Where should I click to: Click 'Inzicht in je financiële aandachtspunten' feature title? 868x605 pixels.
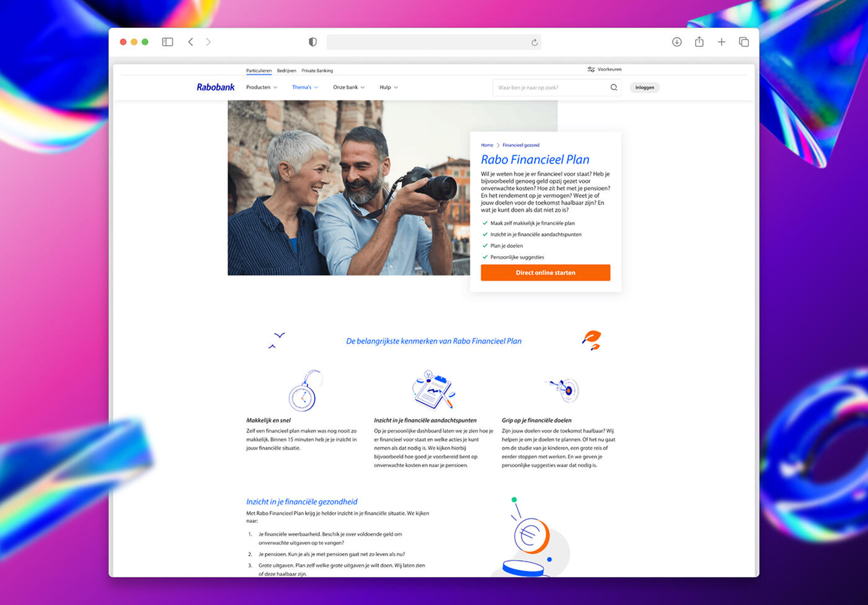425,420
